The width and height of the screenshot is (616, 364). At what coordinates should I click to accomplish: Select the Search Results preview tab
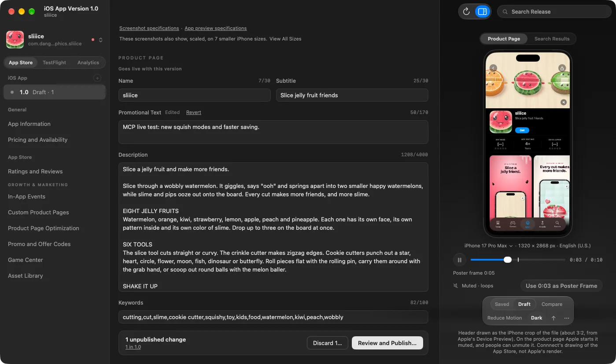click(x=552, y=39)
